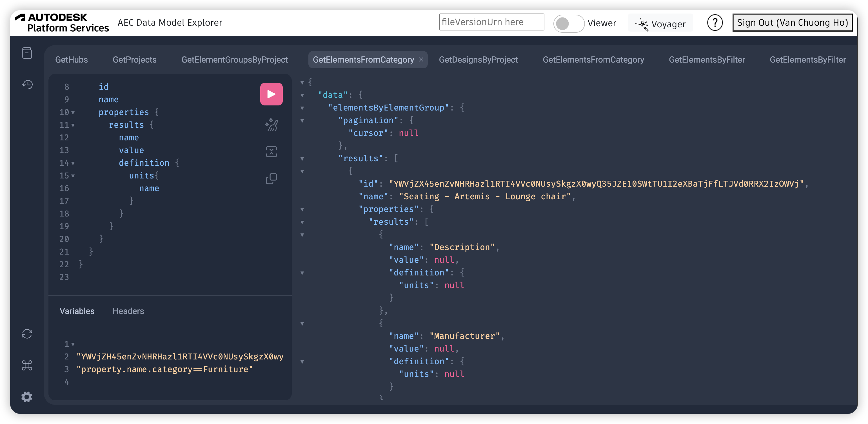The height and width of the screenshot is (424, 868).
Task: Click the merge fragments icon
Action: (x=271, y=151)
